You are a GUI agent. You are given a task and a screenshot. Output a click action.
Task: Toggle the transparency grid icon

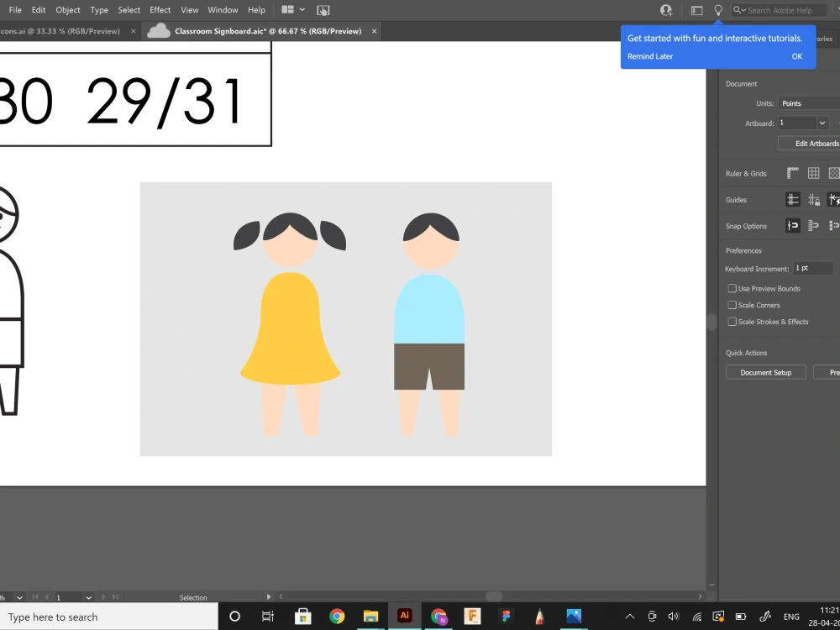pyautogui.click(x=833, y=173)
